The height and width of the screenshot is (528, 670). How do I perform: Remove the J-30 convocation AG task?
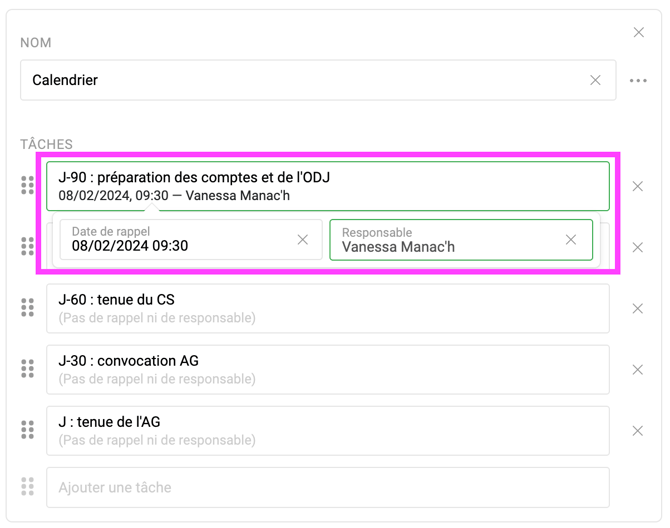638,370
